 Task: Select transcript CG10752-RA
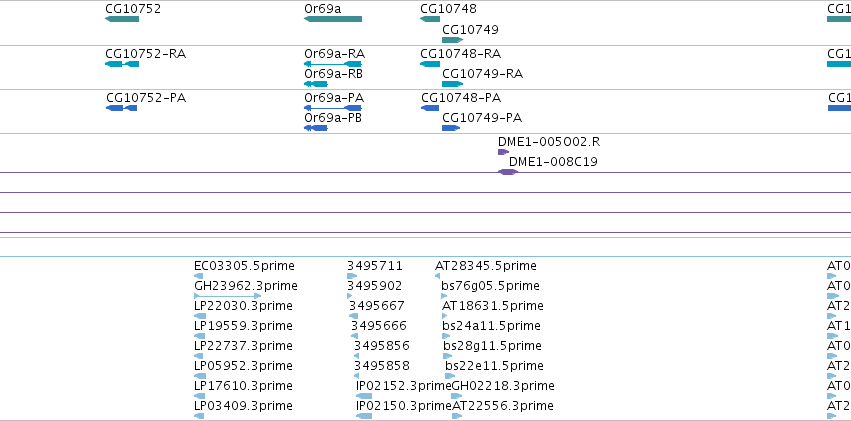point(122,64)
